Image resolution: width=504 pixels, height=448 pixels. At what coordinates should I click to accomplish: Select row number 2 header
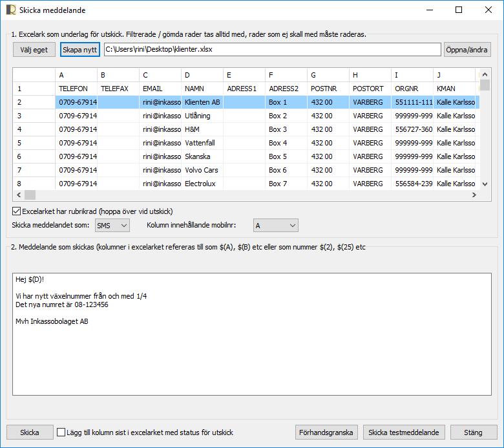34,102
